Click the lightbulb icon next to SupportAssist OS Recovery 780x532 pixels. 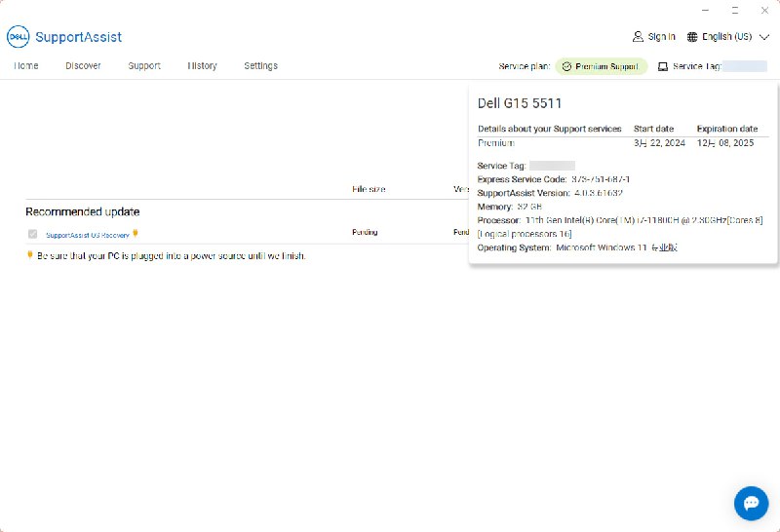coord(136,234)
